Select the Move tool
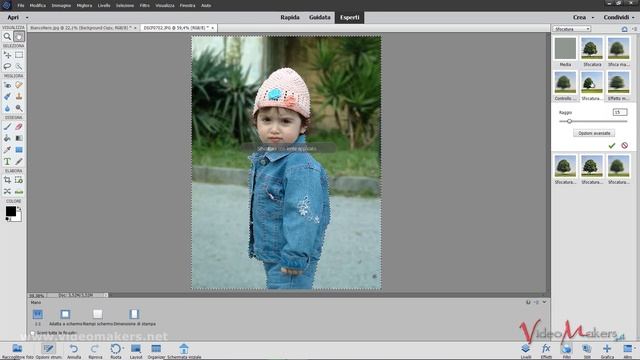Viewport: 640px width, 360px height. click(x=7, y=55)
